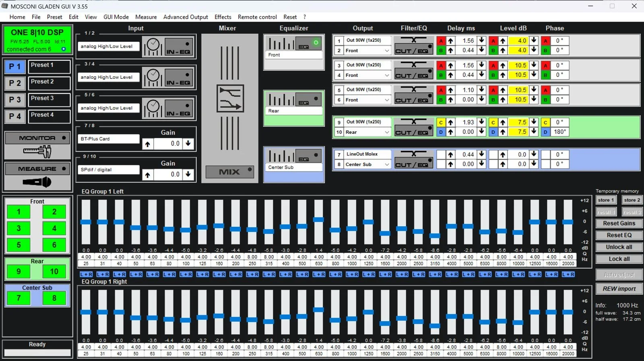Click the Unlock all button
Image resolution: width=644 pixels, height=361 pixels.
click(x=619, y=247)
